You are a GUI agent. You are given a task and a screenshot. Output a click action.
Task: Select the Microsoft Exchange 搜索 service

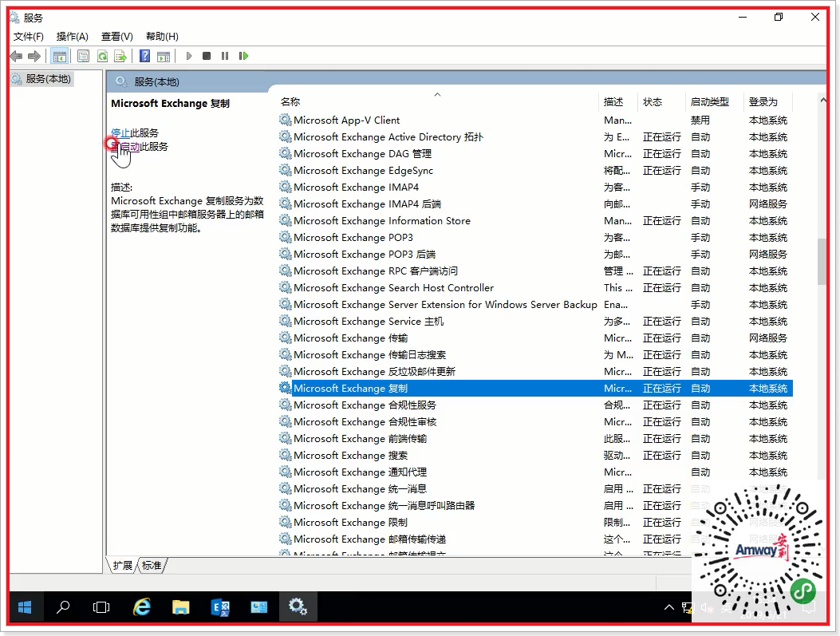[536, 456]
